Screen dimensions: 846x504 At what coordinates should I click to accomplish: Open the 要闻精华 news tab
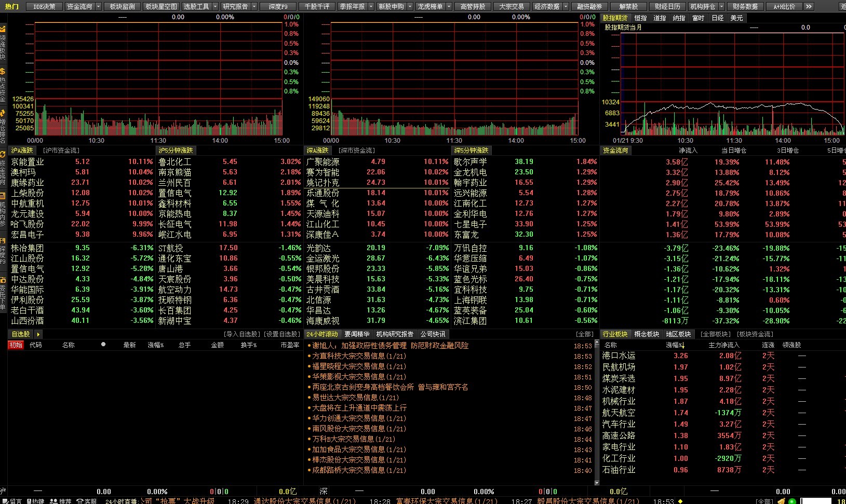[x=357, y=334]
